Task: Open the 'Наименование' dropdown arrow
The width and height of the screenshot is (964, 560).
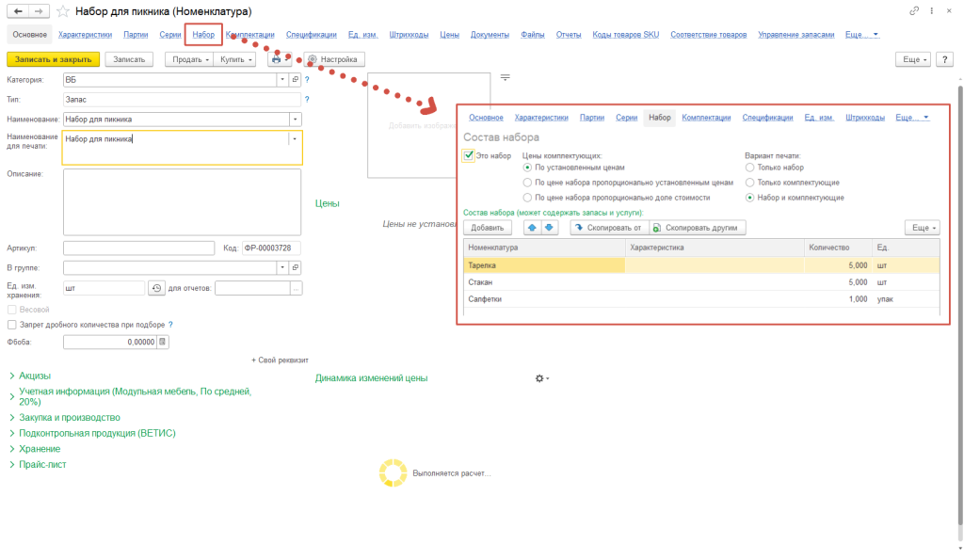Action: [295, 120]
